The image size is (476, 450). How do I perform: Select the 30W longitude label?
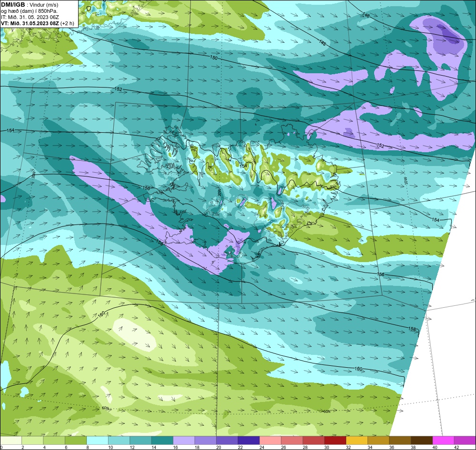pyautogui.click(x=34, y=176)
